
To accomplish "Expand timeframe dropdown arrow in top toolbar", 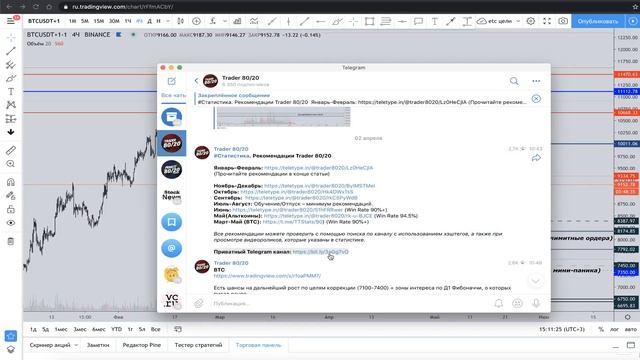I will pyautogui.click(x=168, y=21).
